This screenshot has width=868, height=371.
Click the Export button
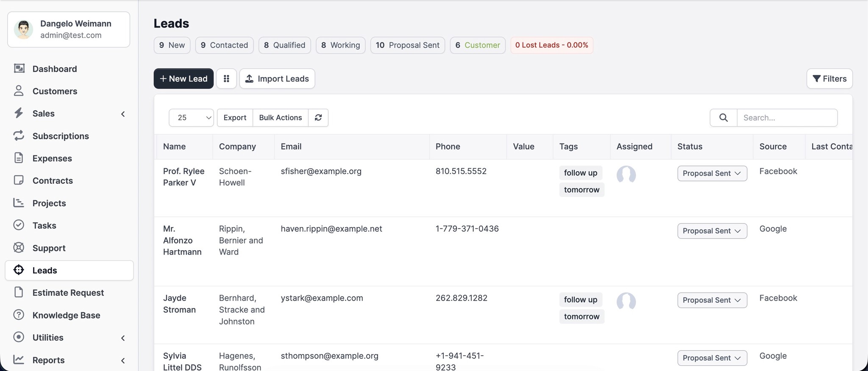[235, 118]
